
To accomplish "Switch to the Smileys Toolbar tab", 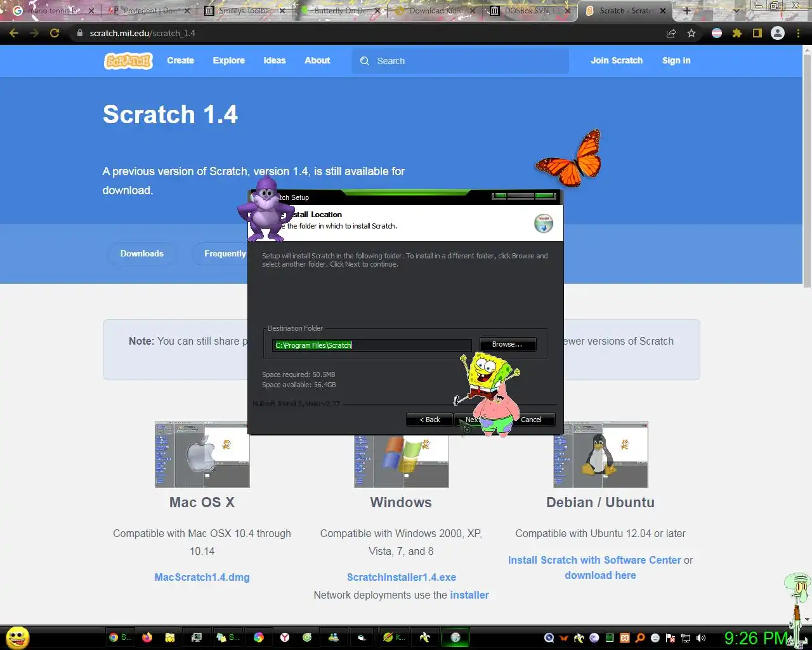I will click(x=245, y=11).
